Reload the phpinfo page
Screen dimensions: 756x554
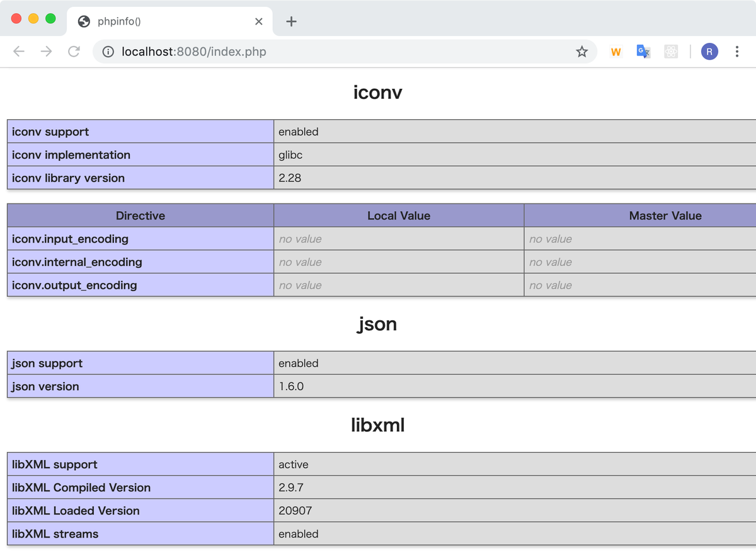point(74,52)
